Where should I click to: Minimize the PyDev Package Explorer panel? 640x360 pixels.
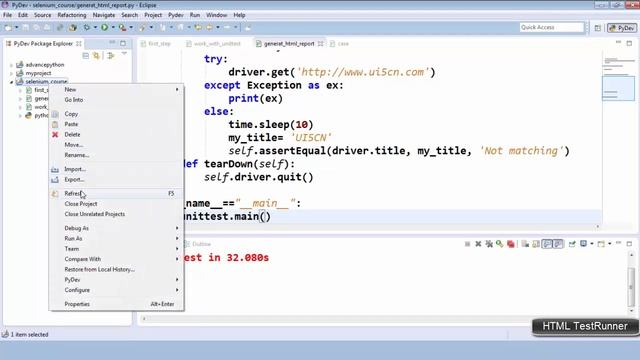tap(112, 43)
